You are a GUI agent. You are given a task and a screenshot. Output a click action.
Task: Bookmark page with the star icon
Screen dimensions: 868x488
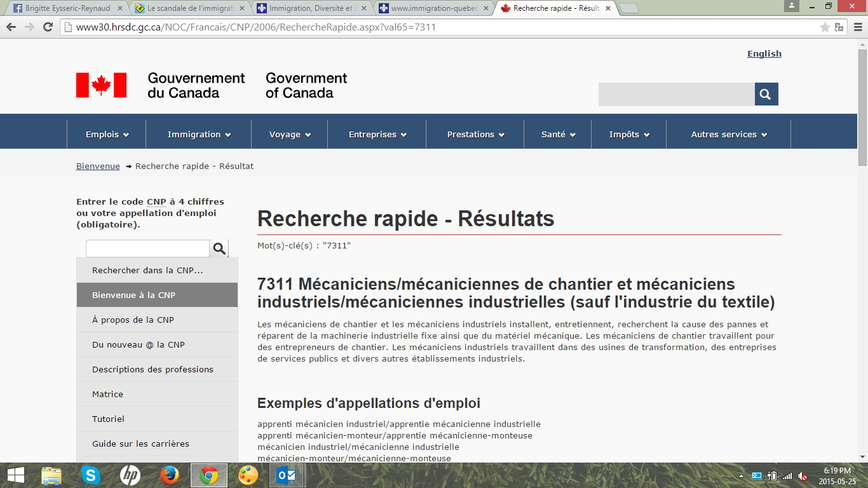(825, 27)
